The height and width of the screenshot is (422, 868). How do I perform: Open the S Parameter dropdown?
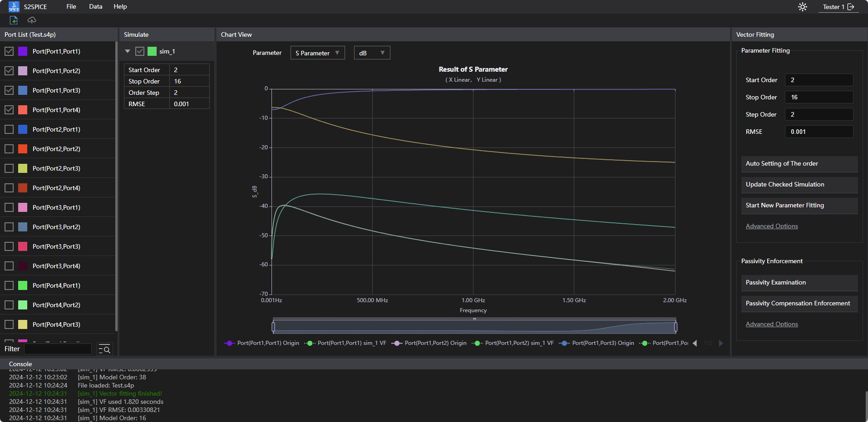317,53
